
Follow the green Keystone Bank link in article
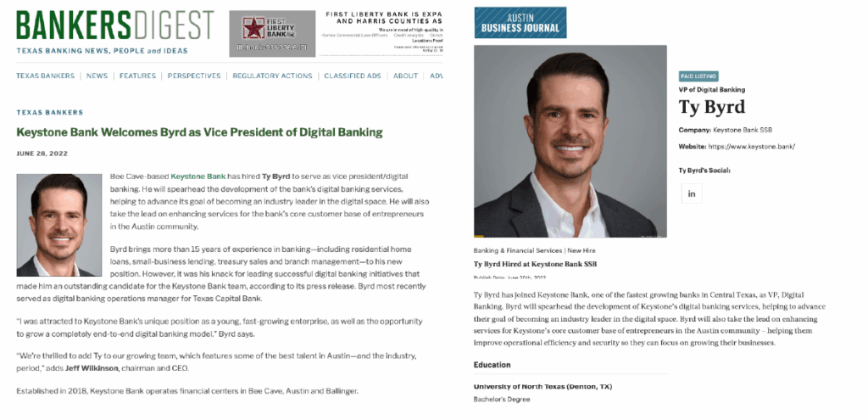tap(198, 176)
